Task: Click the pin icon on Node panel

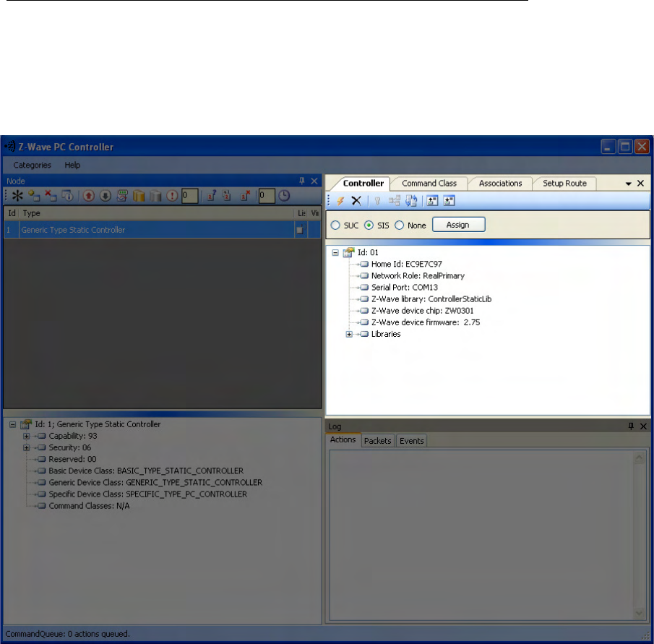Action: [x=302, y=181]
